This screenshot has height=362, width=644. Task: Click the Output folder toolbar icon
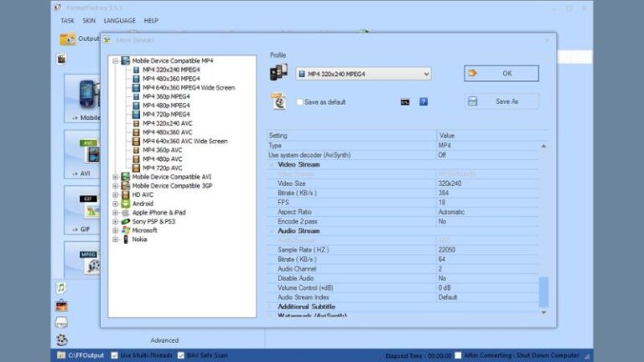coord(68,39)
